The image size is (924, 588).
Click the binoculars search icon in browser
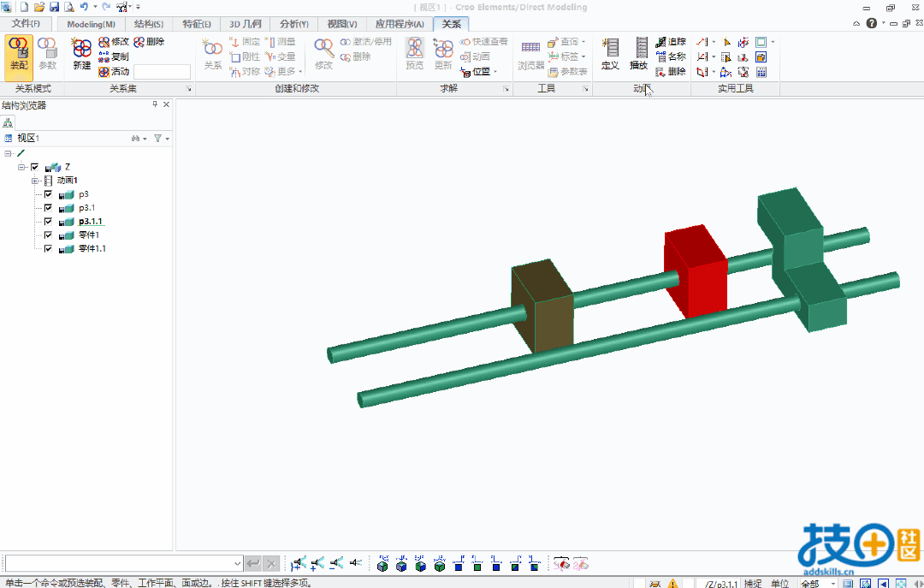(136, 138)
